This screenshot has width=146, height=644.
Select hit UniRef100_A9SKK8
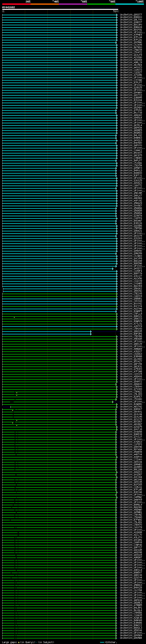click(131, 60)
